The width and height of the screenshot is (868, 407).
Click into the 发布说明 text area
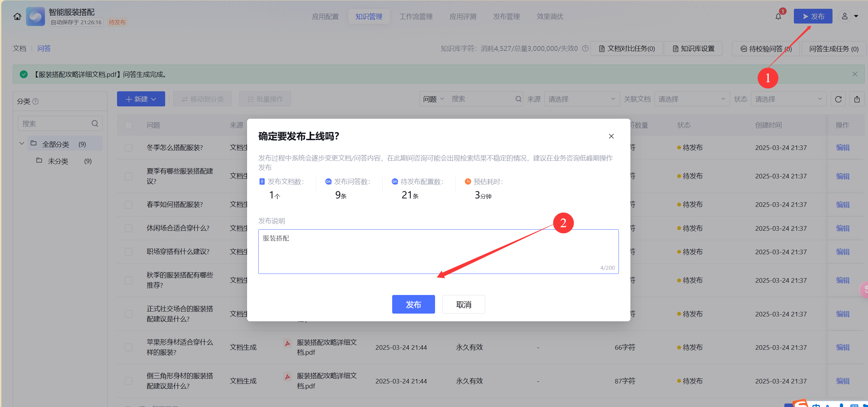(438, 251)
